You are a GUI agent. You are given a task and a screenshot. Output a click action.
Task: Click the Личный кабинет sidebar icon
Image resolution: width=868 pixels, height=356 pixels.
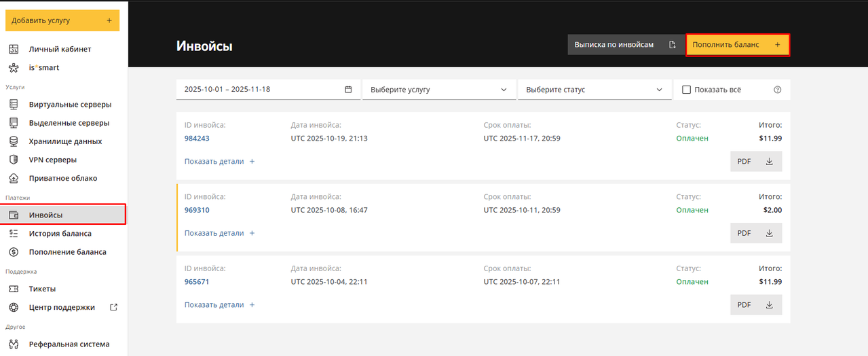pyautogui.click(x=14, y=49)
